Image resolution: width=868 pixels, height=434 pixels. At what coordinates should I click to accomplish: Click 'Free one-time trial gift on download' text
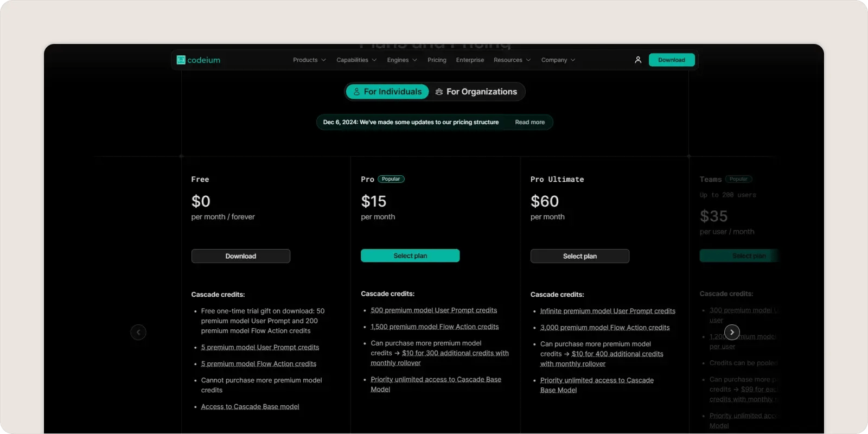pyautogui.click(x=263, y=321)
